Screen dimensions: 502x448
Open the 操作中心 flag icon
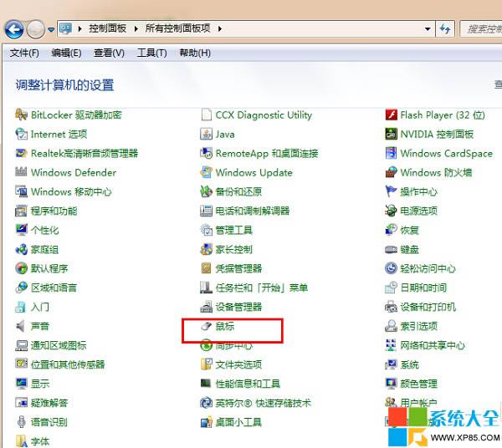tap(391, 191)
